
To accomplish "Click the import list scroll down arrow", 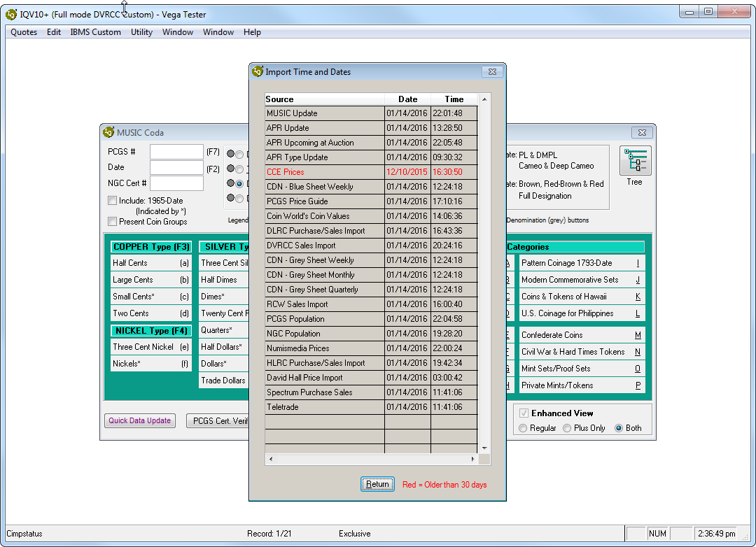I will 484,448.
